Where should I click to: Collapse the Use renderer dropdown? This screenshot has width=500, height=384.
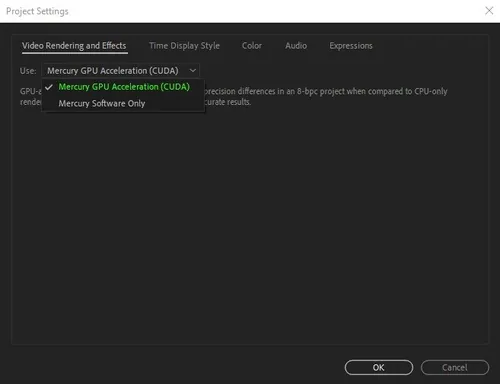click(x=121, y=71)
